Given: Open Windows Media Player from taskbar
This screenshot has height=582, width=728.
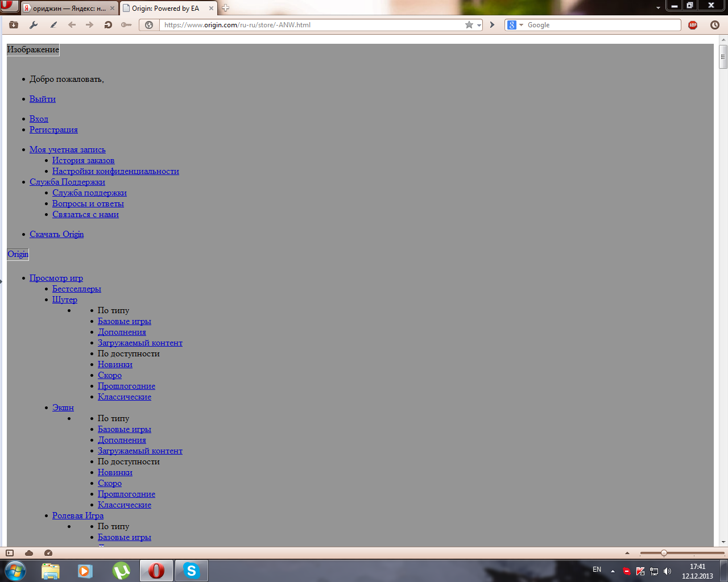Looking at the screenshot, I should [85, 571].
